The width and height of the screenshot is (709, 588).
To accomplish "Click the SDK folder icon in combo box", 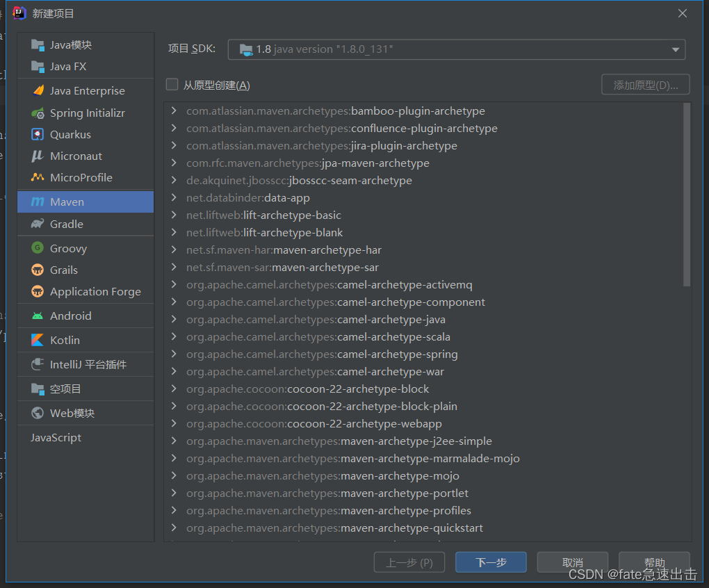I will point(246,49).
